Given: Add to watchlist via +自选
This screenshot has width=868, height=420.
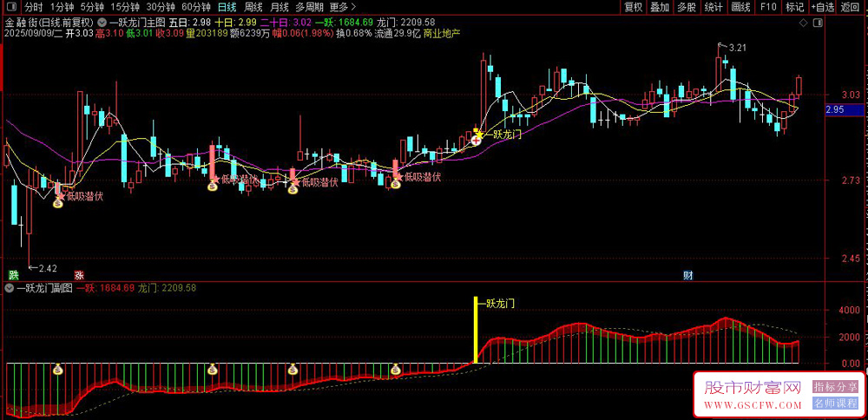Looking at the screenshot, I should (x=823, y=7).
